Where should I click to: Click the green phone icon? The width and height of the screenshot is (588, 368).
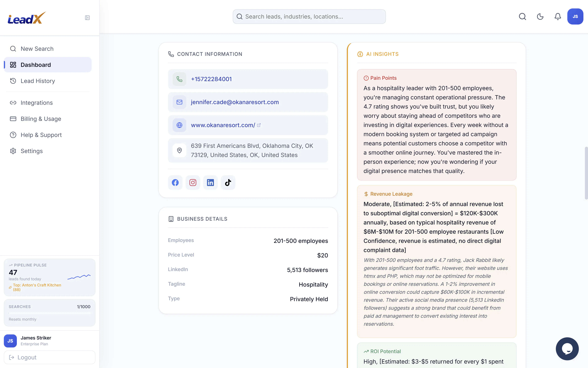[x=179, y=79]
